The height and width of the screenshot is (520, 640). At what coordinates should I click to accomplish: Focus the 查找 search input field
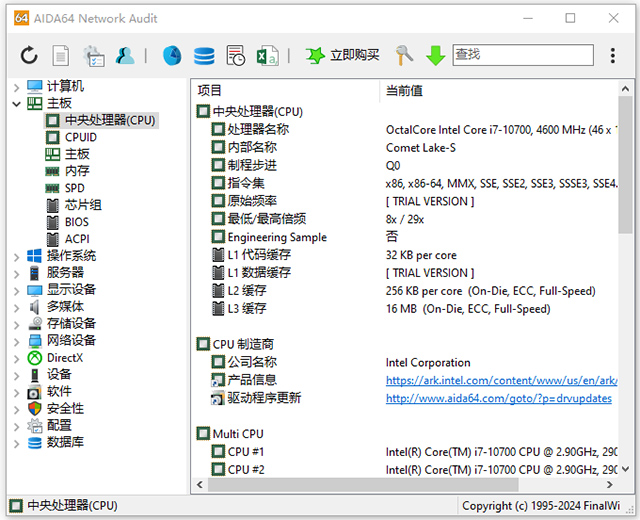pos(523,55)
